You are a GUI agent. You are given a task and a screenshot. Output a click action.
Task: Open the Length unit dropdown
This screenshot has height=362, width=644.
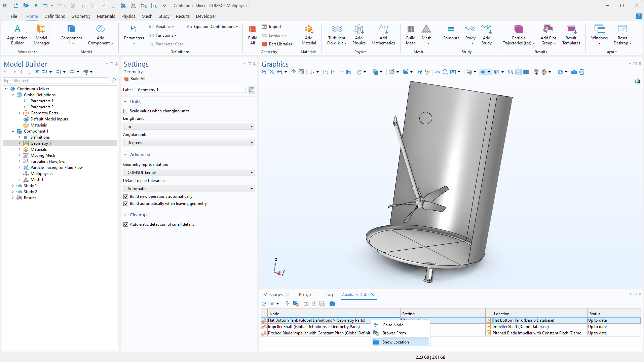[x=189, y=126]
